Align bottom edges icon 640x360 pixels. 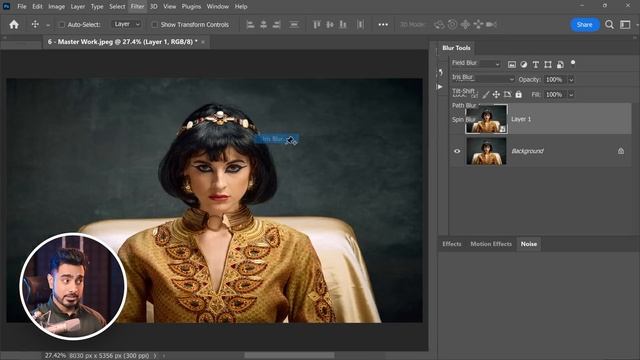click(x=343, y=24)
